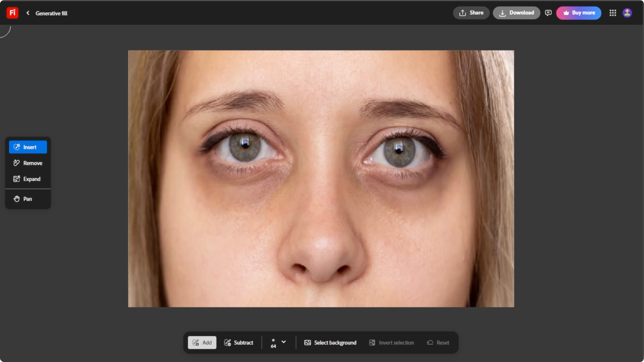Select the Expand tool
The height and width of the screenshot is (362, 644).
[28, 179]
